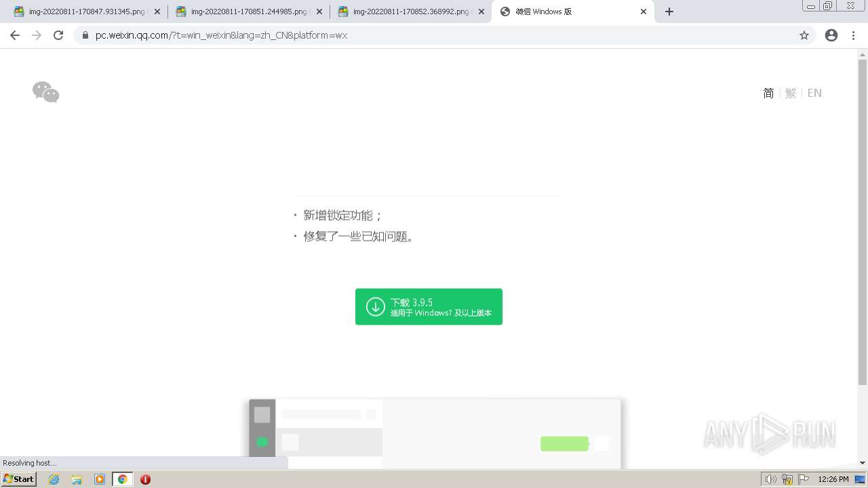Click scrollbar up arrow
868x488 pixels.
[x=863, y=54]
